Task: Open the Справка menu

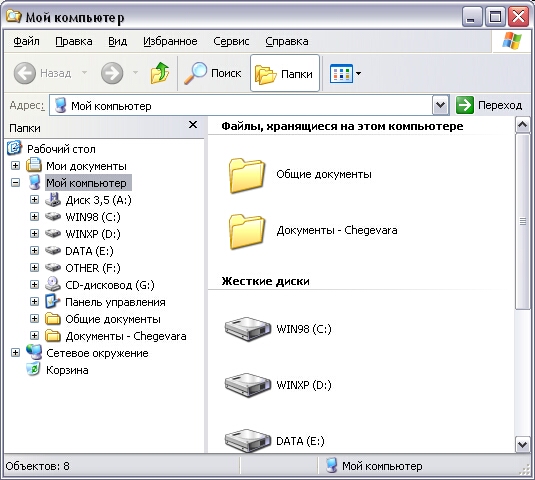Action: point(287,41)
